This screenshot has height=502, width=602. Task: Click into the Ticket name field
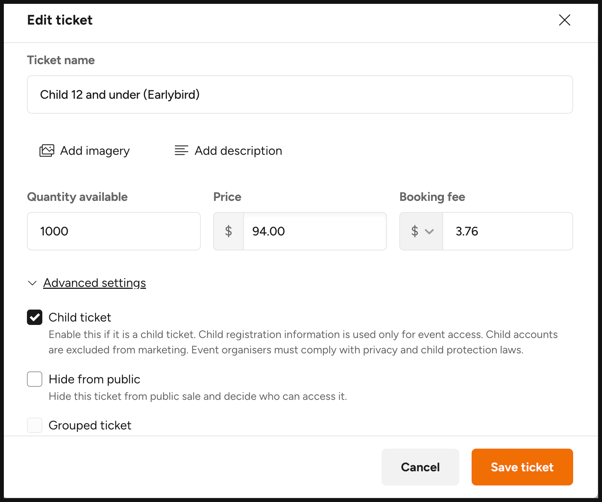[x=300, y=94]
